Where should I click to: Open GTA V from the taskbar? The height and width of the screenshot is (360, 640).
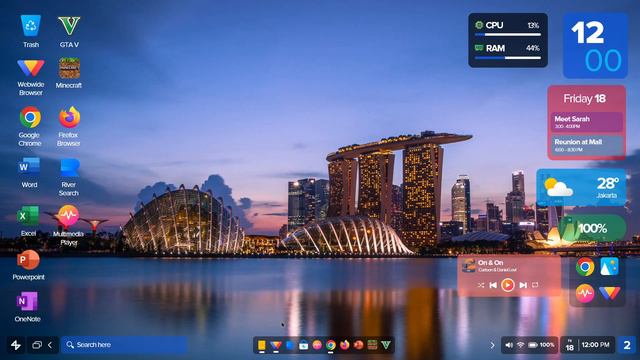tap(386, 345)
